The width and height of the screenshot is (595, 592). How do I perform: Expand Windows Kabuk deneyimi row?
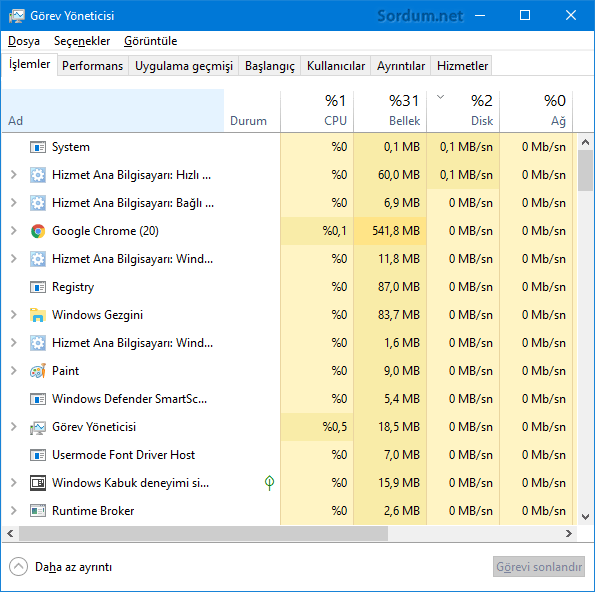(x=14, y=483)
